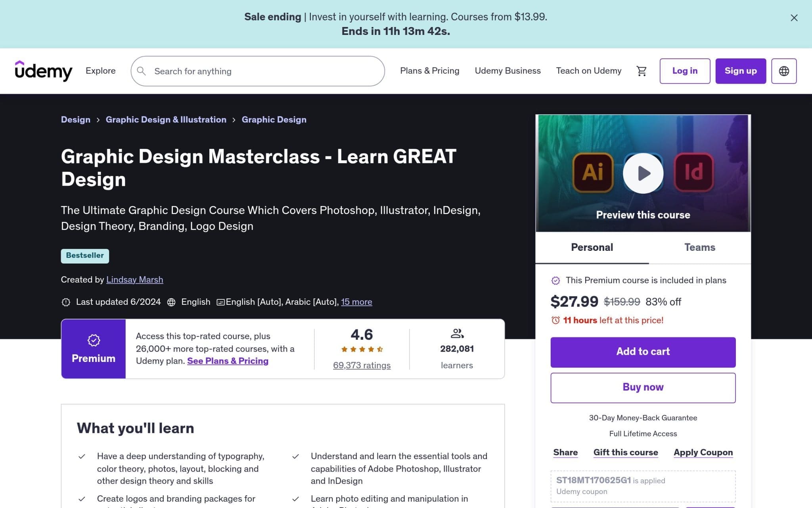Click the applied coupon code ST18MT170625G1
Viewport: 812px width, 508px height.
(x=593, y=480)
